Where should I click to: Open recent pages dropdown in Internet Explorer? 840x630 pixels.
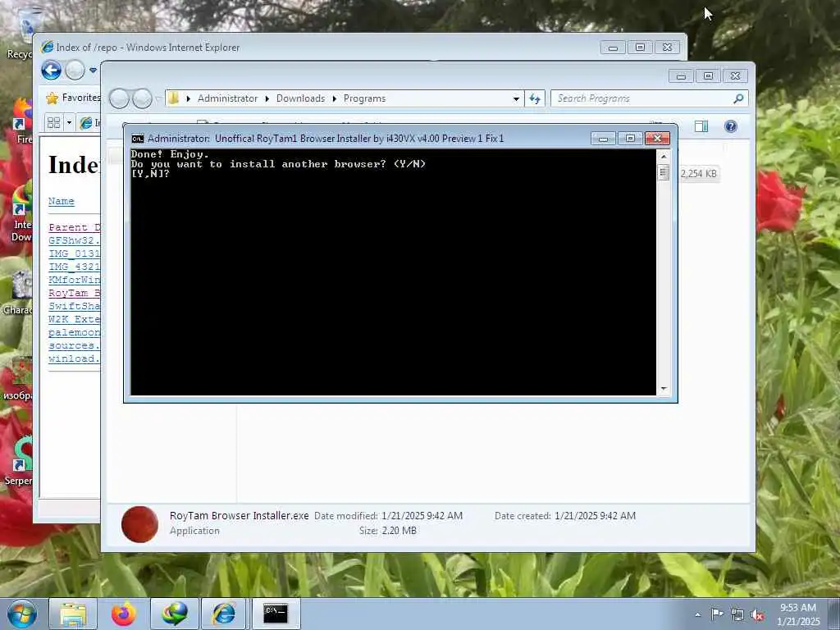click(93, 71)
